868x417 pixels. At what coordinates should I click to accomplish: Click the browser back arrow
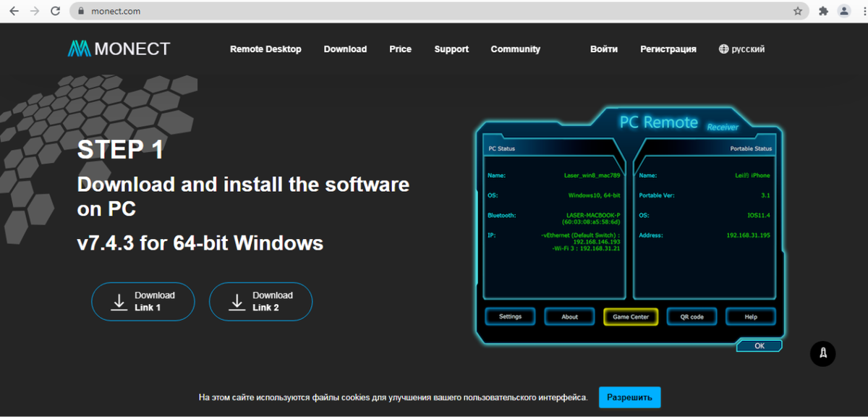pos(14,12)
